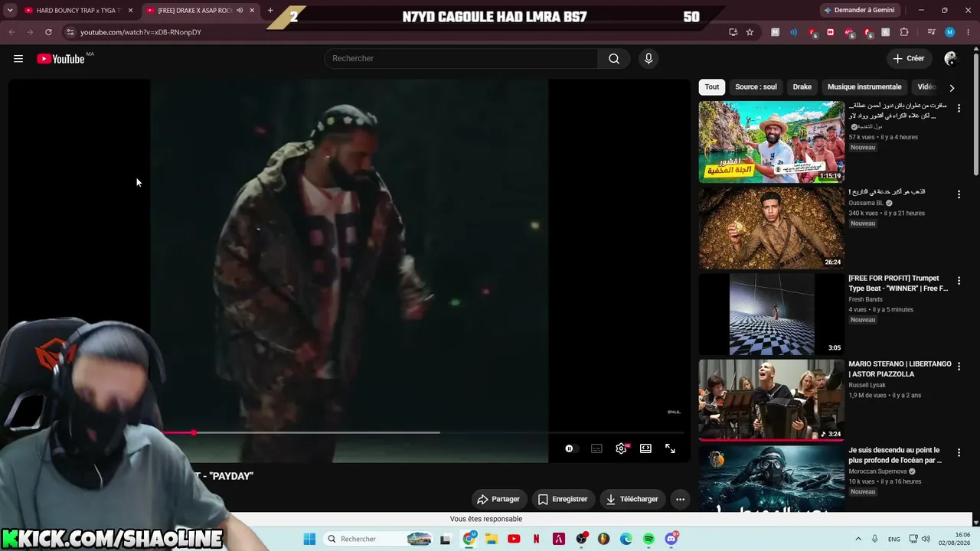Open a new browser tab

coord(270,11)
